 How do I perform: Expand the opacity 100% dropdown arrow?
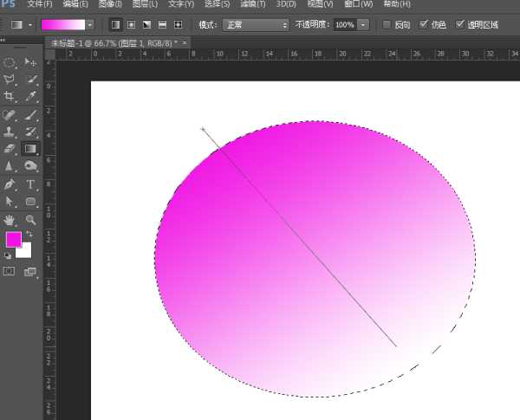pos(363,25)
